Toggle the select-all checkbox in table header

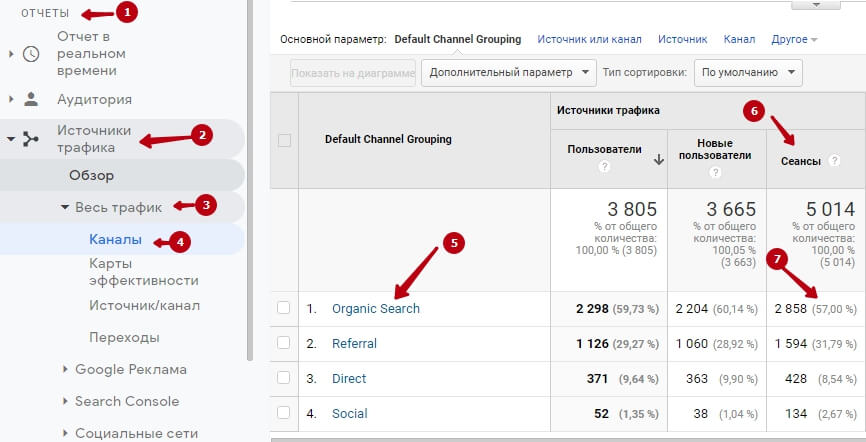tap(284, 140)
